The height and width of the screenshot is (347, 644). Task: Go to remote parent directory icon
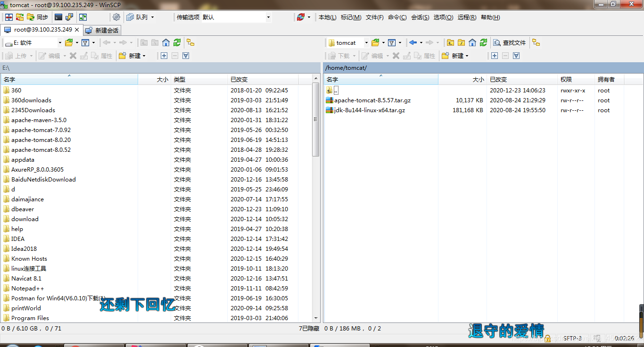coord(451,42)
